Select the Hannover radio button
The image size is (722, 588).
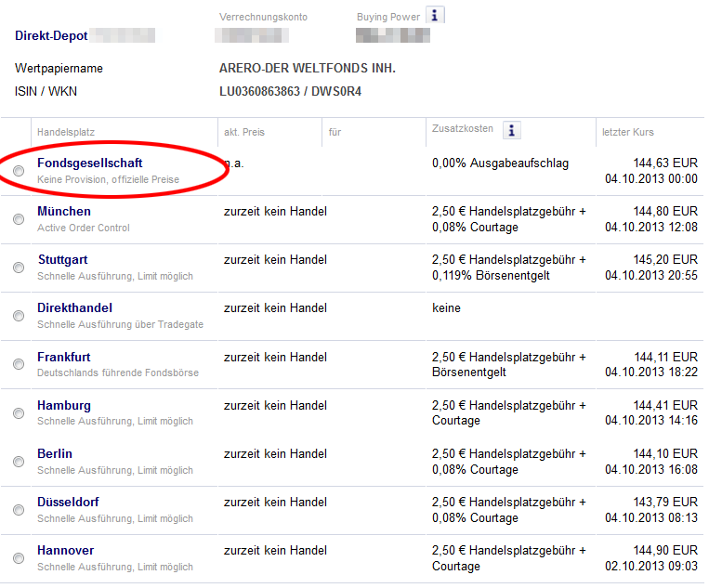(19, 558)
